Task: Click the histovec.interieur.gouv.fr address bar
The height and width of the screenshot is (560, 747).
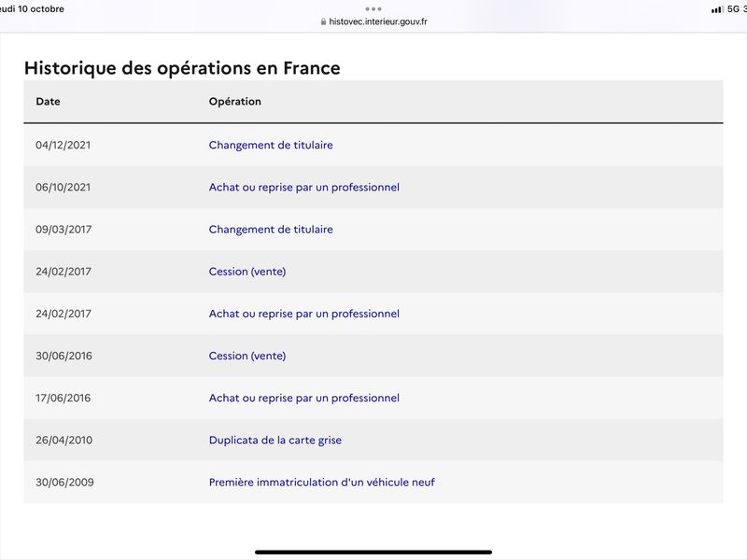Action: (374, 21)
